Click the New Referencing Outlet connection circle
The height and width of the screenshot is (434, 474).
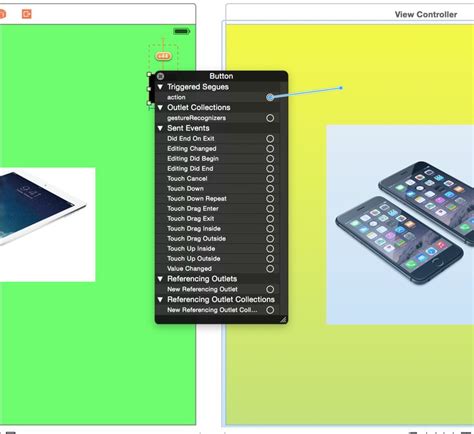click(x=270, y=289)
